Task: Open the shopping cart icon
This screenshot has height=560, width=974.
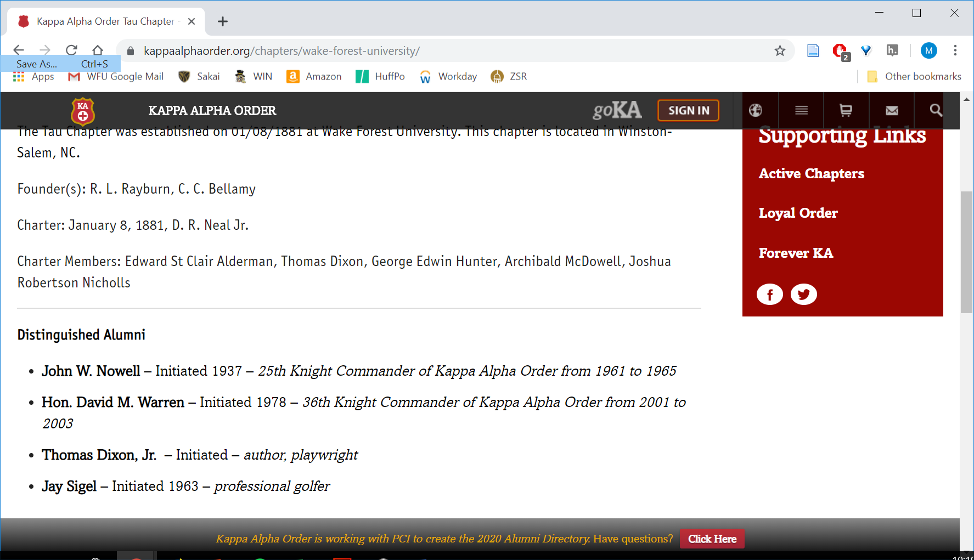Action: (x=846, y=110)
